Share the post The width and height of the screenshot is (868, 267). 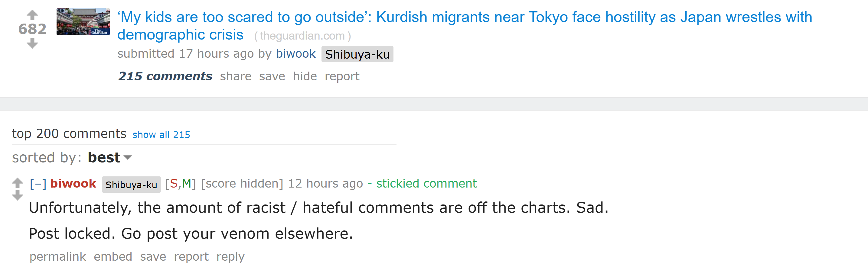[x=236, y=76]
